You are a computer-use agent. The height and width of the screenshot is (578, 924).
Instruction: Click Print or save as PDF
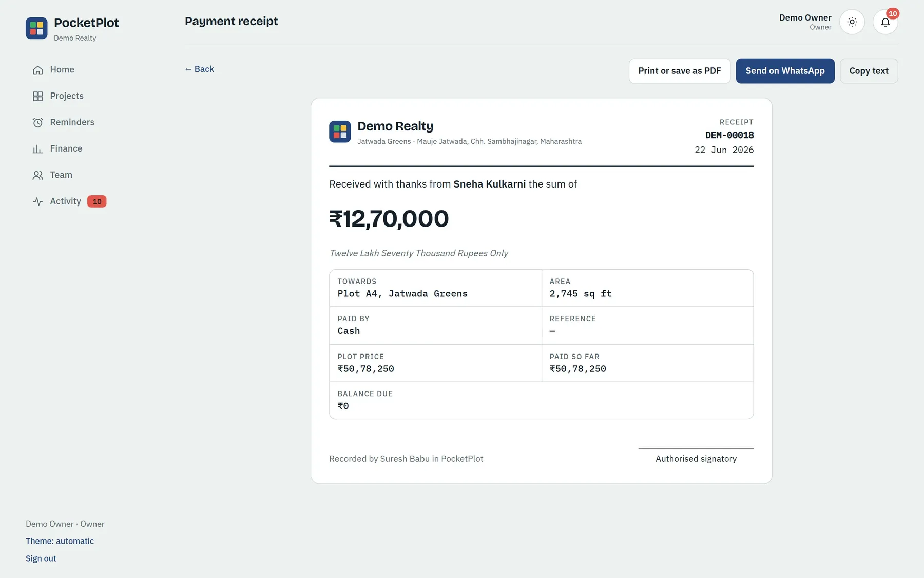coord(680,71)
